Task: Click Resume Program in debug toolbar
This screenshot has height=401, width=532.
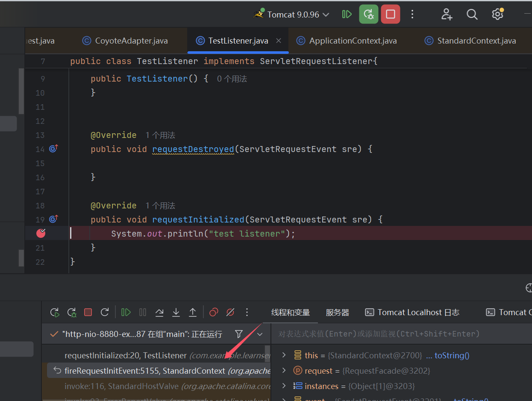Action: (x=126, y=312)
